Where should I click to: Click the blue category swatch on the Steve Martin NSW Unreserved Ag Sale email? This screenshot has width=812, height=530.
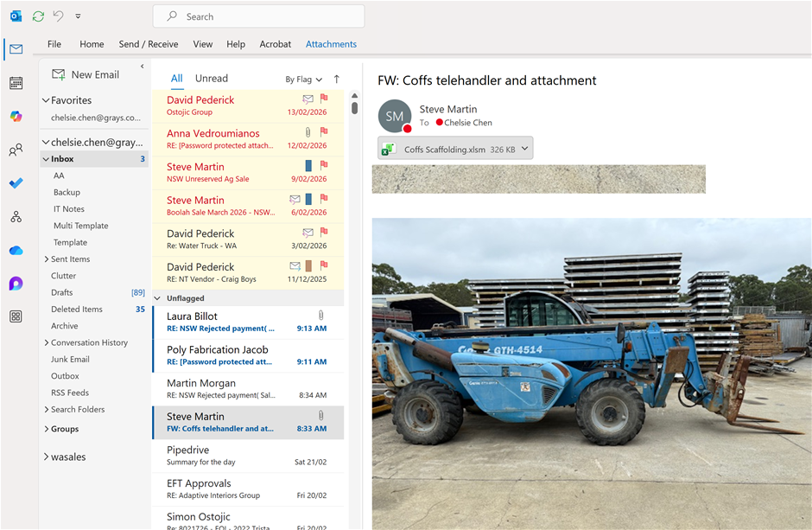[x=308, y=165]
